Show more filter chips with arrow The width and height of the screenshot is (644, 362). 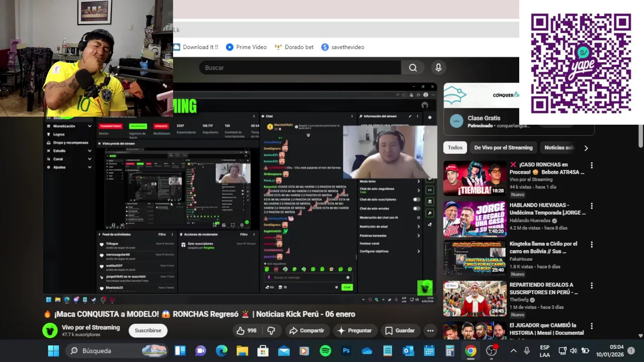(x=586, y=148)
